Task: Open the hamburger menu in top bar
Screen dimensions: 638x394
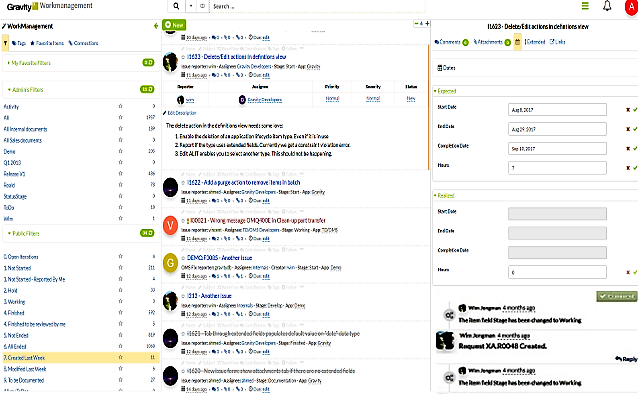Action: (x=585, y=6)
